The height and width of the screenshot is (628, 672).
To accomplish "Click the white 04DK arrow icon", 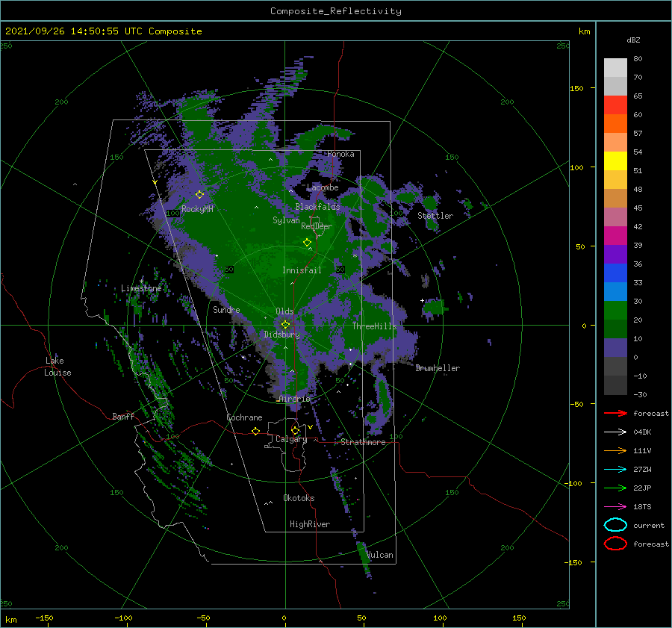I will coord(615,432).
